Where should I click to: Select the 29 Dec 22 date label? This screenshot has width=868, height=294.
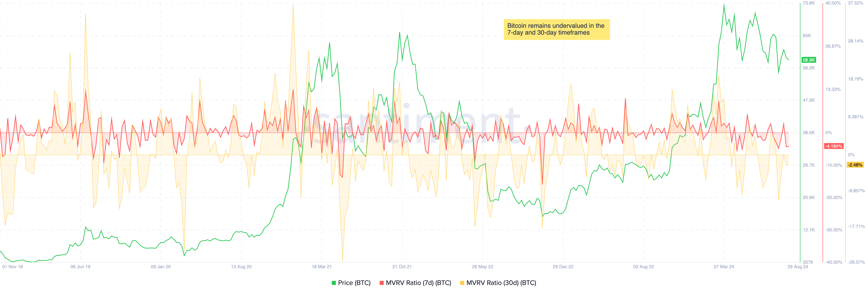click(563, 267)
